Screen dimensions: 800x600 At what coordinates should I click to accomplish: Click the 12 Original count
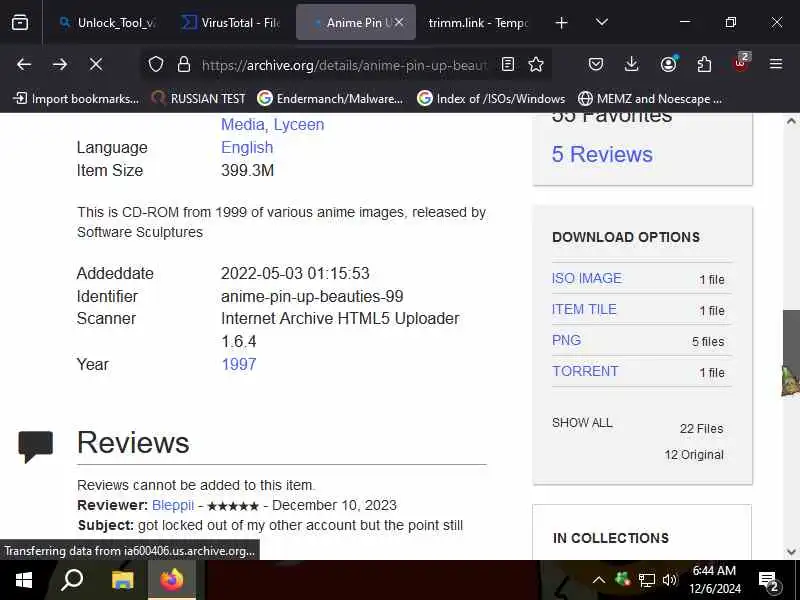coord(694,455)
